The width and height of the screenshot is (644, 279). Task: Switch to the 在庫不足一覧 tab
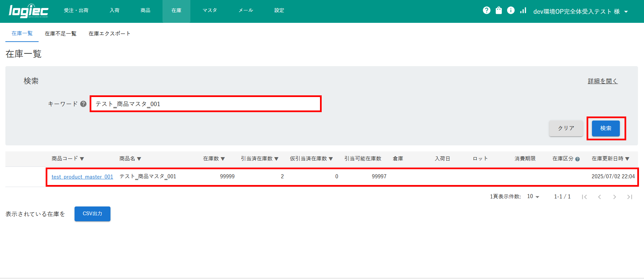(60, 34)
